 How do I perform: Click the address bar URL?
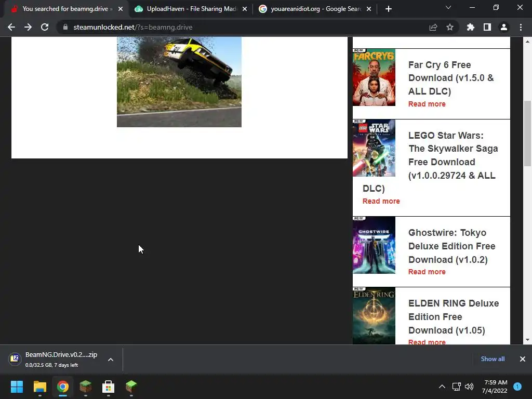(x=133, y=27)
